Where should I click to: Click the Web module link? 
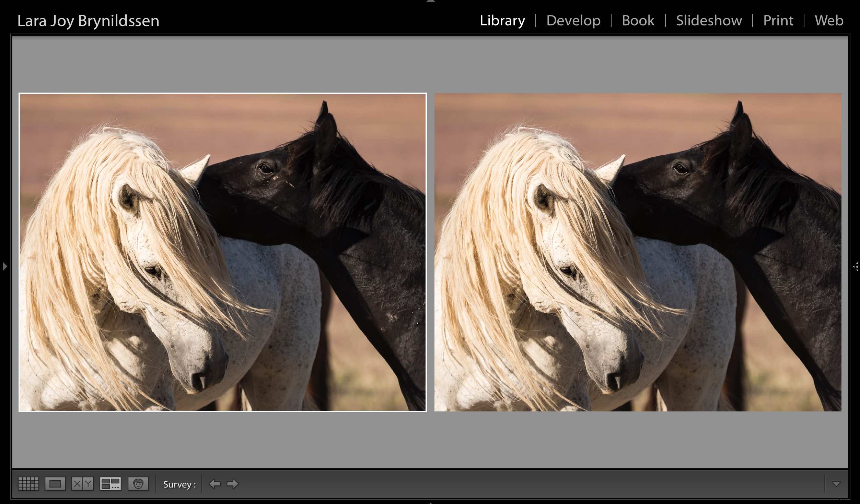tap(829, 20)
